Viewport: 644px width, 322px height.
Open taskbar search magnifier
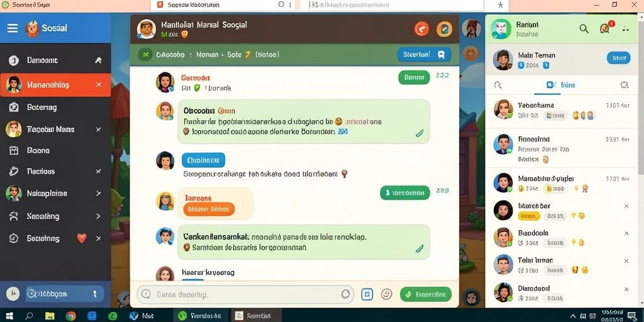tap(29, 316)
